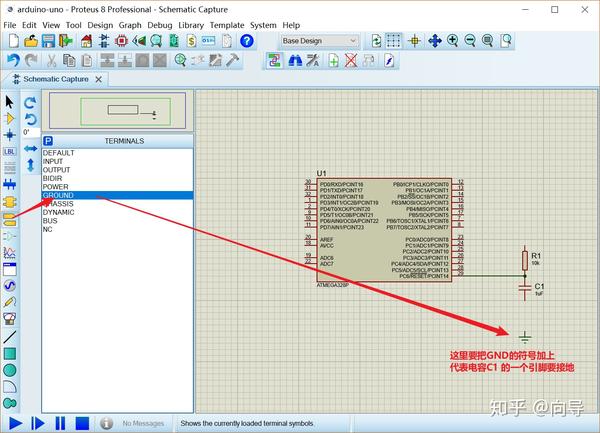This screenshot has width=600, height=433.
Task: Open a design with folder icon
Action: [x=31, y=41]
